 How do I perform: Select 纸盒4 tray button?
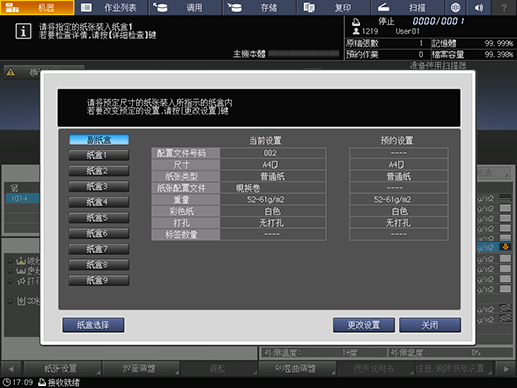point(99,202)
